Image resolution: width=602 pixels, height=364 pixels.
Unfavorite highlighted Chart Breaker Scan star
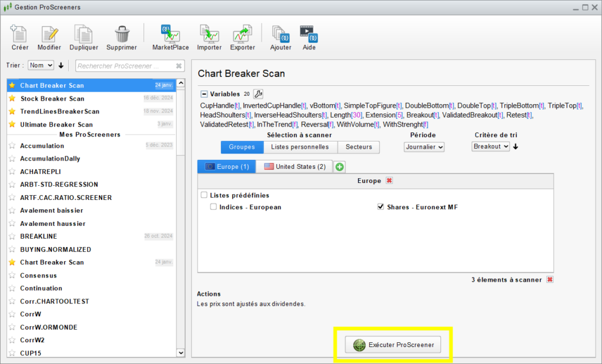(x=12, y=85)
